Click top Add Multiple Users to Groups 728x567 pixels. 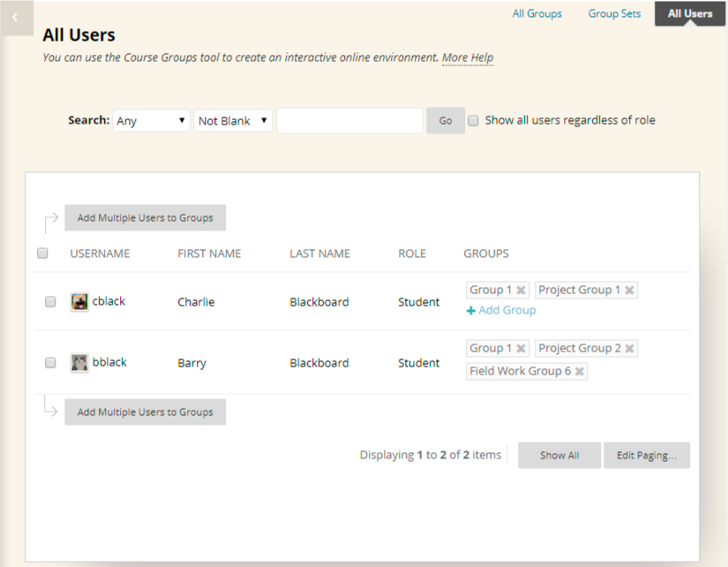(146, 217)
